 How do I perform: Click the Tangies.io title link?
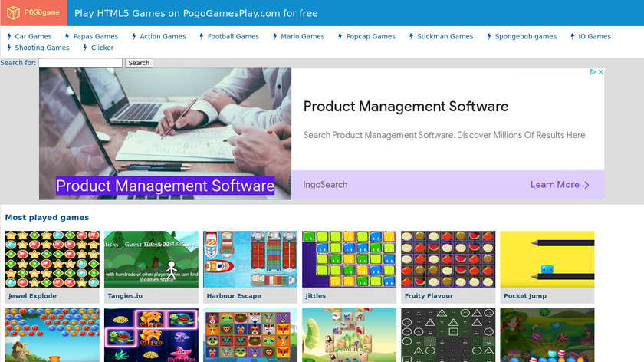[125, 296]
